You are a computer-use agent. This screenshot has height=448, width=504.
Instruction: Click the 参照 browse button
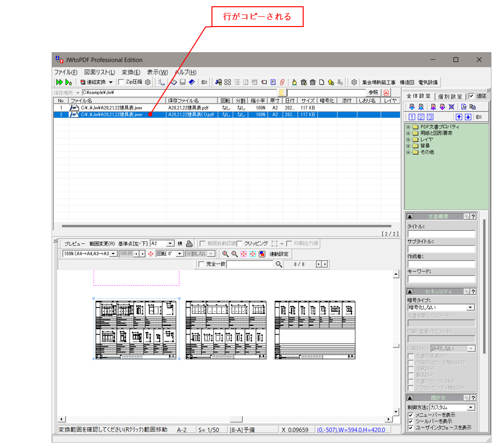(373, 92)
